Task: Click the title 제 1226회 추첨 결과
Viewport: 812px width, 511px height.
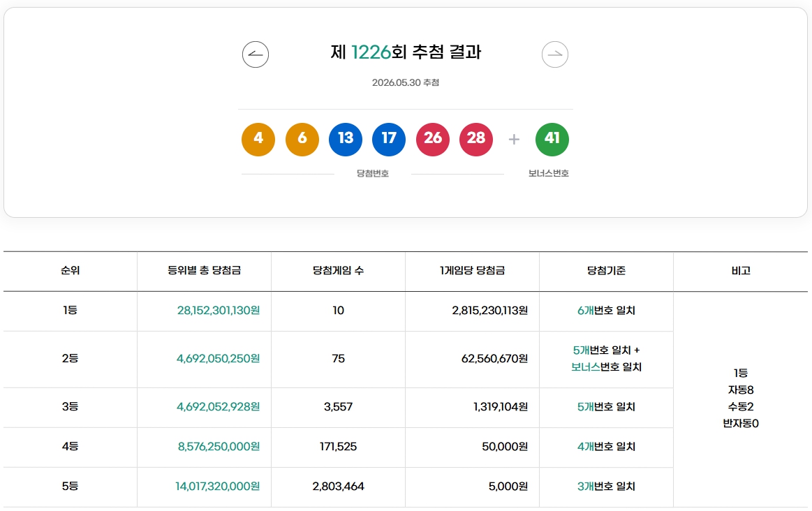Action: pos(406,52)
